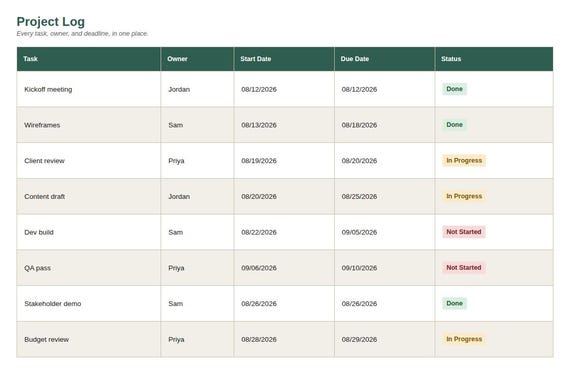Select the Dev build task cell
This screenshot has width=570, height=378.
(88, 232)
